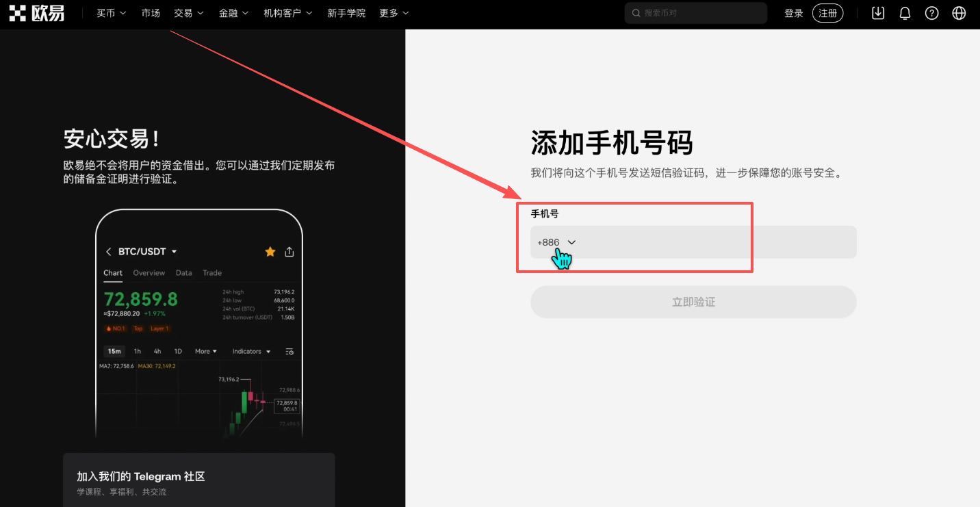Click the 注册 register button
Viewport: 980px width, 507px height.
[827, 12]
